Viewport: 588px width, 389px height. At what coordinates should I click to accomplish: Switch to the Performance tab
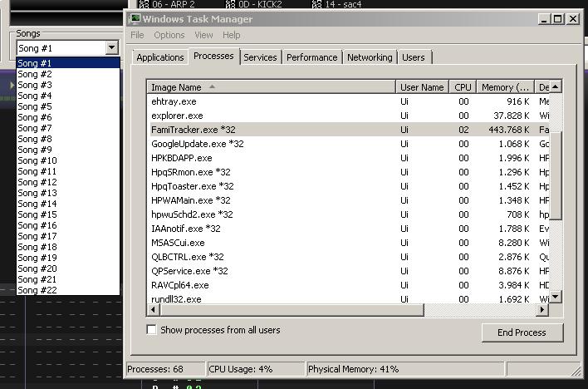312,57
